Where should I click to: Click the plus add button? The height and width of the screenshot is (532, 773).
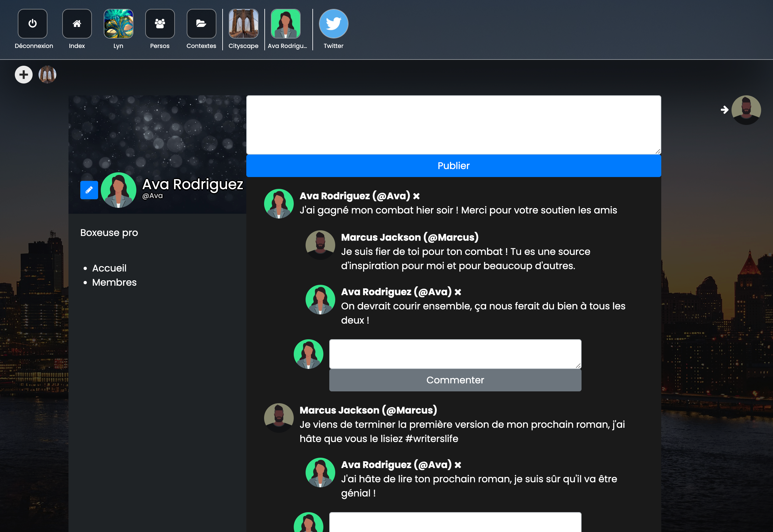(24, 75)
